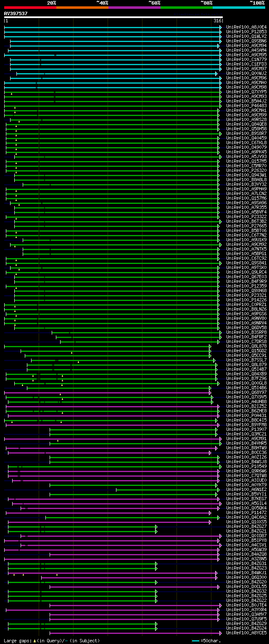269x644 pixels.
Task: Select the UniRef100_B6T3B2 label
Action: click(246, 221)
